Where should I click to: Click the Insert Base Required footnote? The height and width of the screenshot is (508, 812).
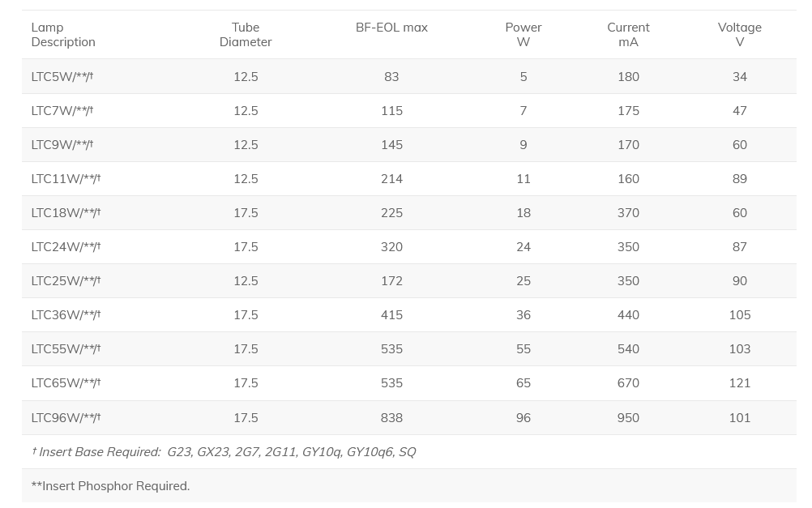[224, 452]
